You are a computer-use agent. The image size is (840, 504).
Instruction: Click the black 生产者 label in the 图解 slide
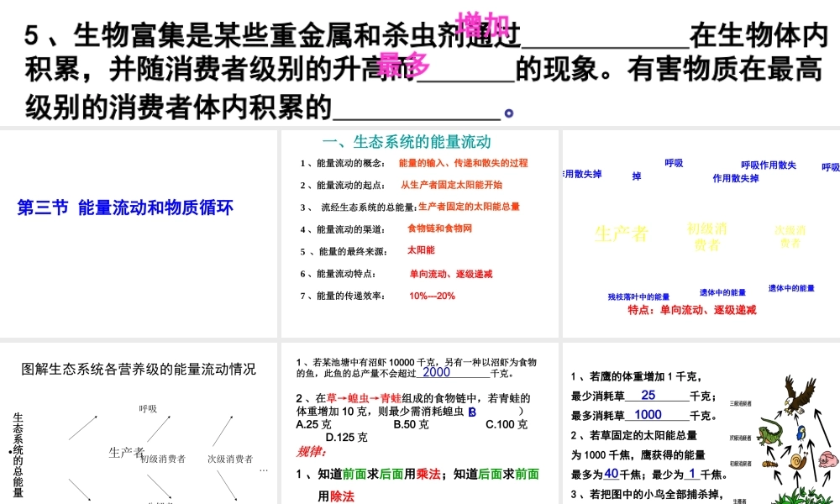coord(127,453)
